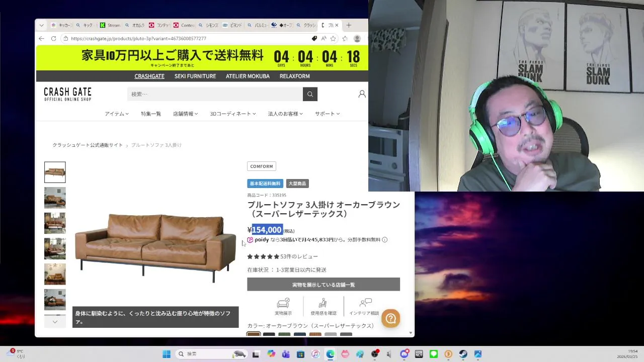Expand the アイテム menu
This screenshot has height=362, width=644.
117,114
